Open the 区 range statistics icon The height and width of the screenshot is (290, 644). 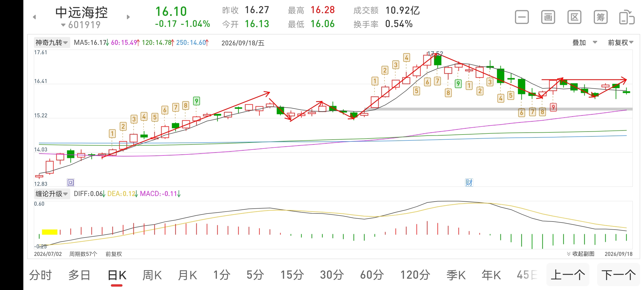(574, 17)
